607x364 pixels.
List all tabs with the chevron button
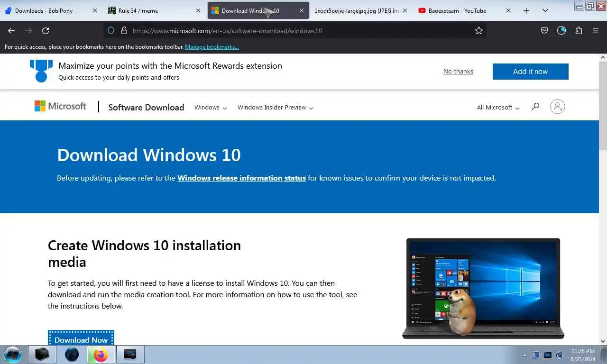tap(545, 10)
